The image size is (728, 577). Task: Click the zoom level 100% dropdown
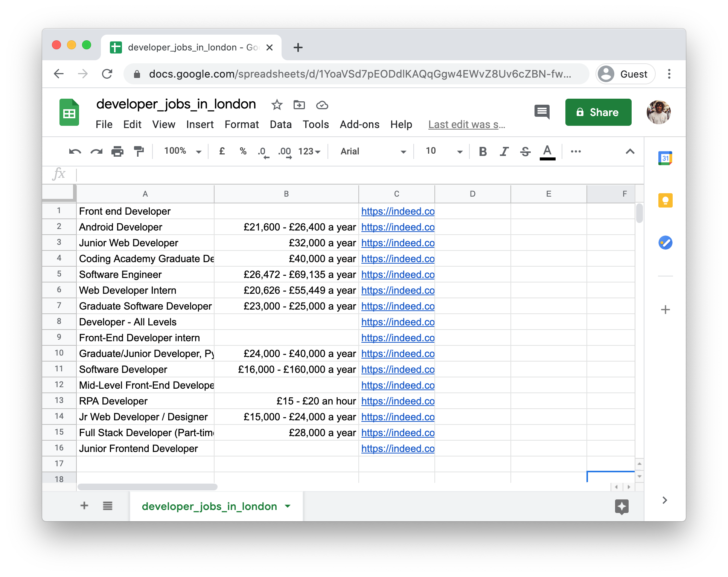pos(181,152)
